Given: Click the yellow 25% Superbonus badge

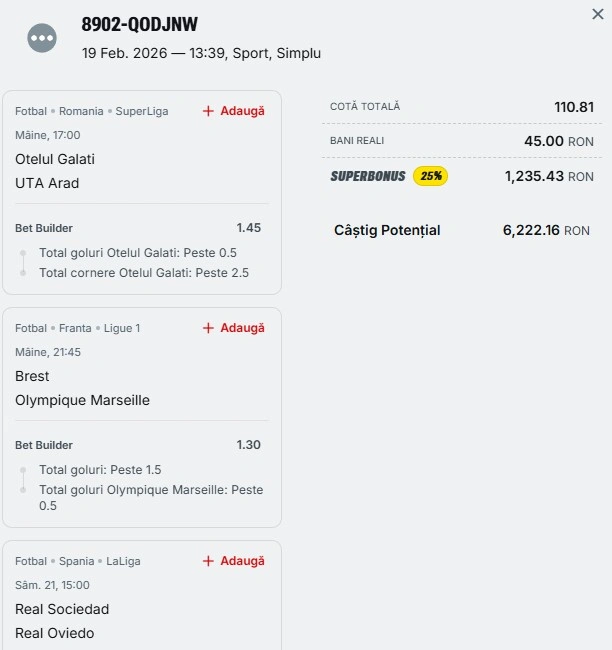Looking at the screenshot, I should (x=430, y=176).
